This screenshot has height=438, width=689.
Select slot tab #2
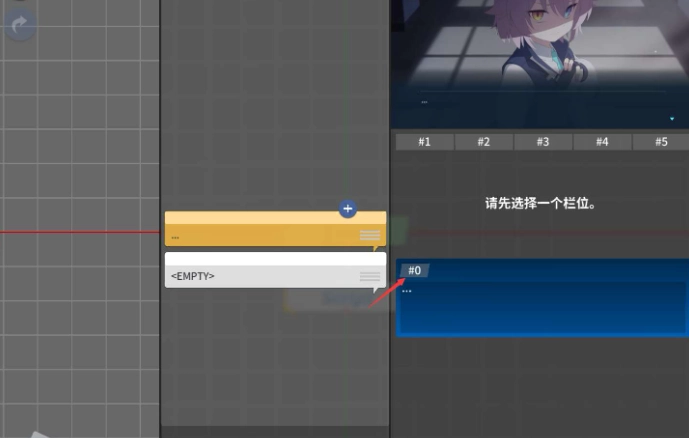point(483,142)
